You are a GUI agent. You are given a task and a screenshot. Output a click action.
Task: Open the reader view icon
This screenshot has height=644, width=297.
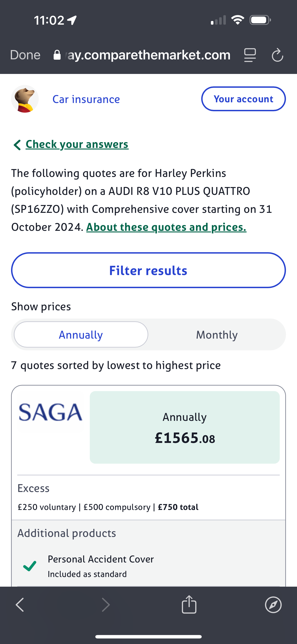point(250,55)
